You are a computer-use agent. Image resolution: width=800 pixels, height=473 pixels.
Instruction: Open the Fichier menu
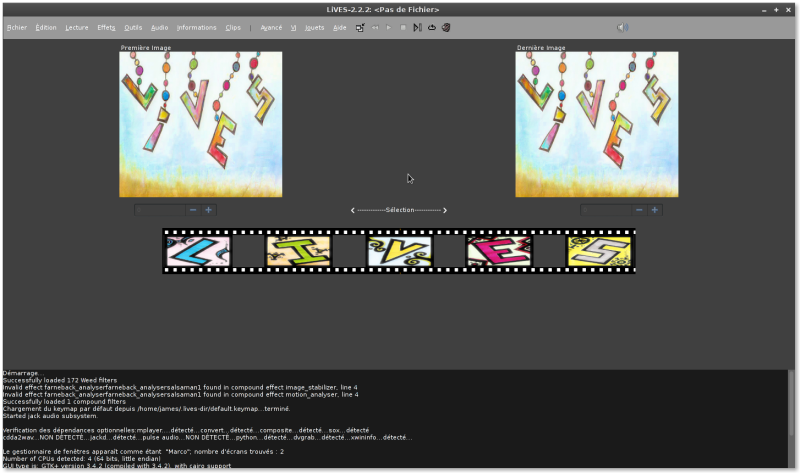(17, 28)
